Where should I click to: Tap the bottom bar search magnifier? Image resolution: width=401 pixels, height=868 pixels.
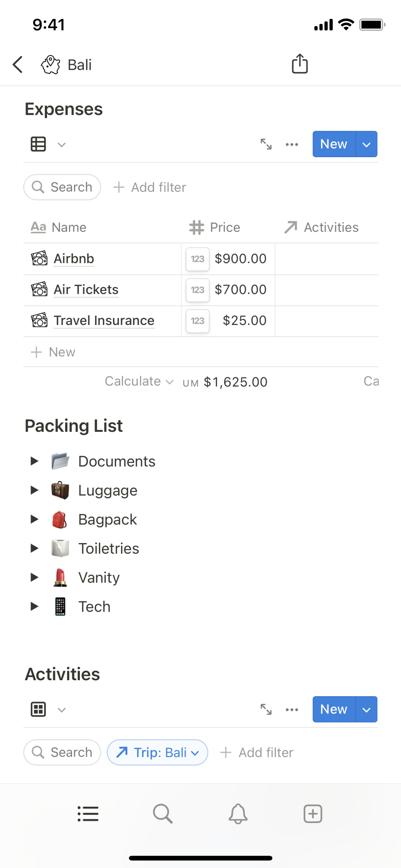[x=163, y=814]
